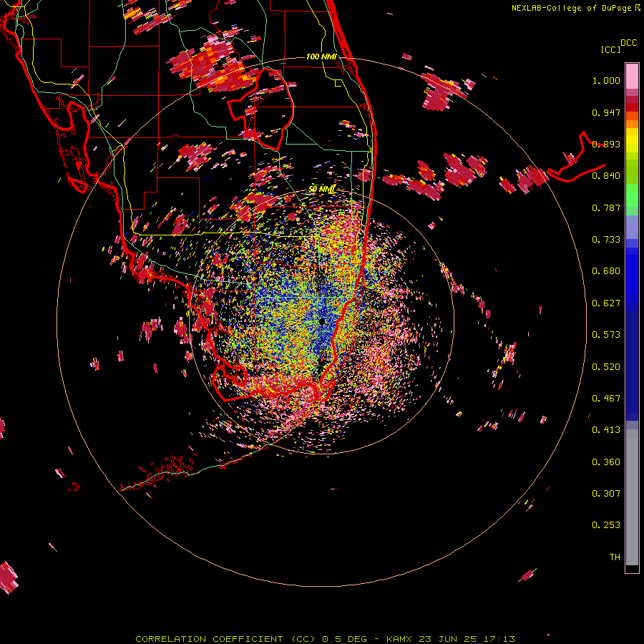644x644 pixels.
Task: Select the 0.787 scale value
Action: pos(606,208)
